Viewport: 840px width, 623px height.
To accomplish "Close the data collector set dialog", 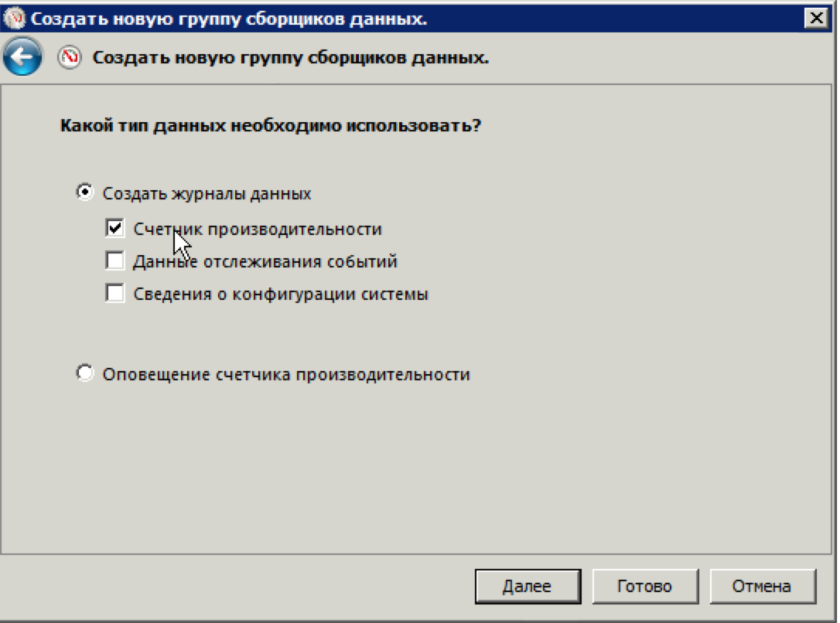I will 814,19.
